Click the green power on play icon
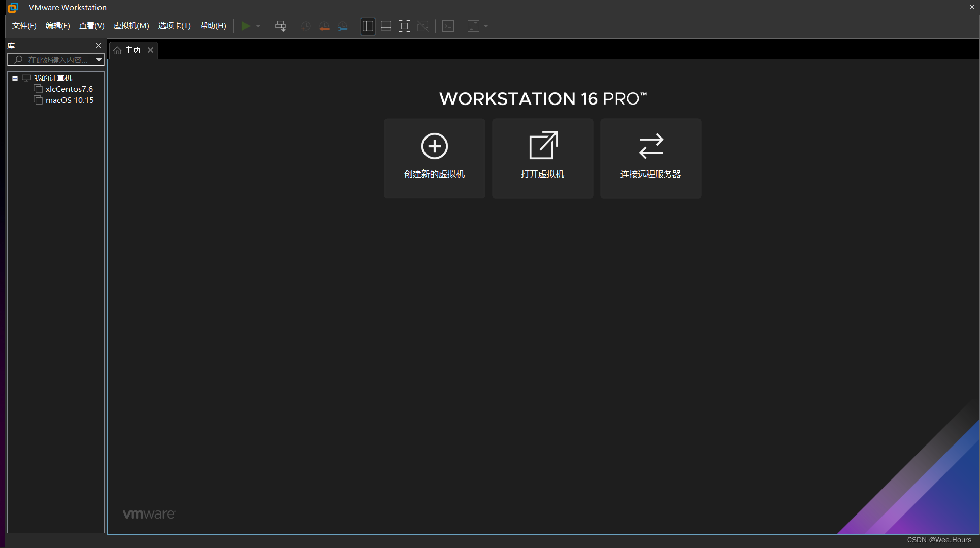Viewport: 980px width, 548px height. pos(245,26)
